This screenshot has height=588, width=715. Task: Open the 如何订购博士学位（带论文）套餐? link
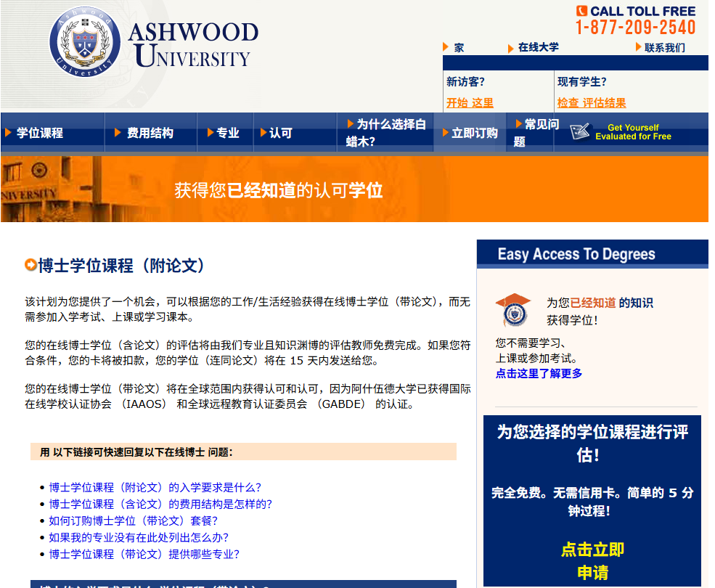click(133, 520)
